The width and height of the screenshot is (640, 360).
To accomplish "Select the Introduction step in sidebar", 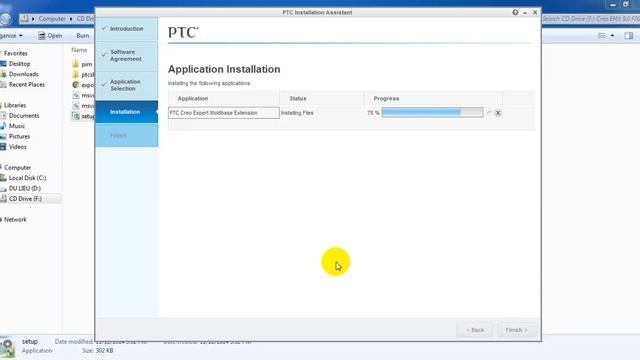I will 127,29.
